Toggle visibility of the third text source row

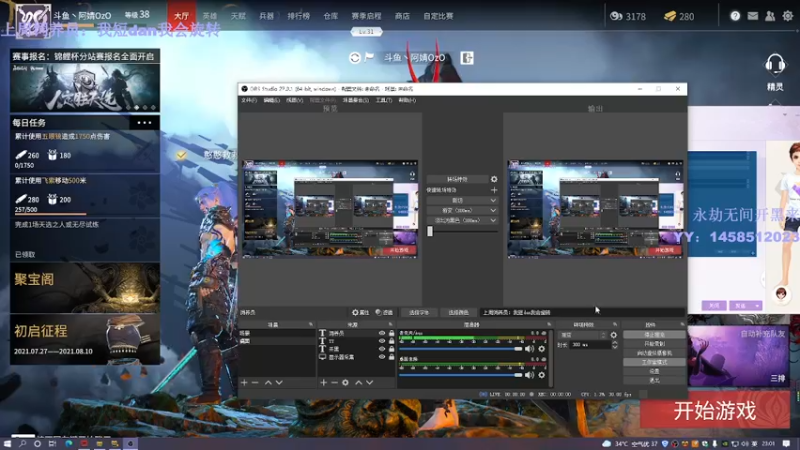382,349
